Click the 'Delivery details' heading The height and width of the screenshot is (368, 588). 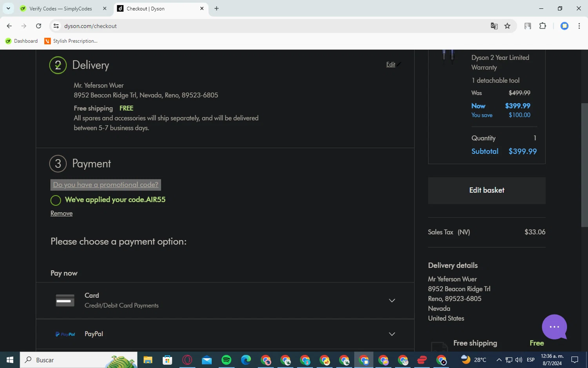pos(453,265)
